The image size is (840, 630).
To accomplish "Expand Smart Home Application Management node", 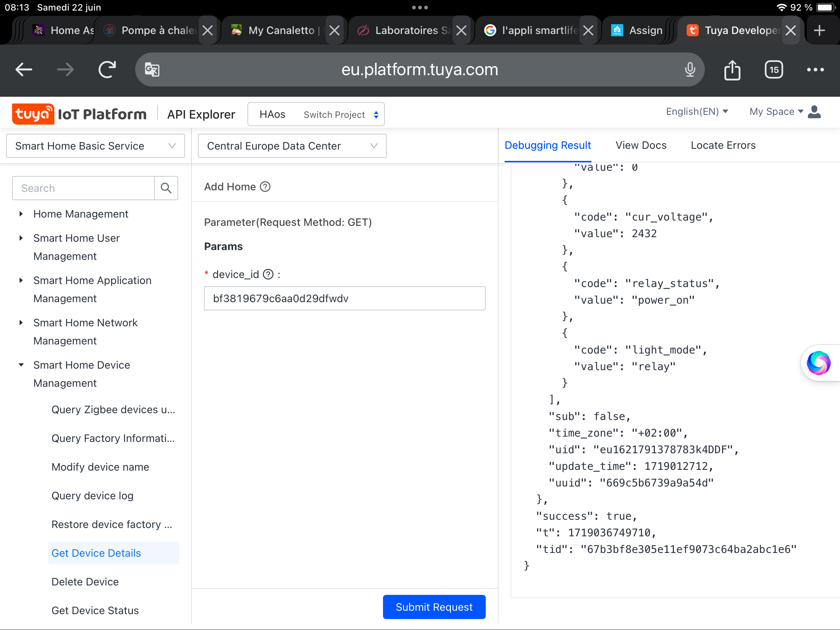I will click(21, 280).
